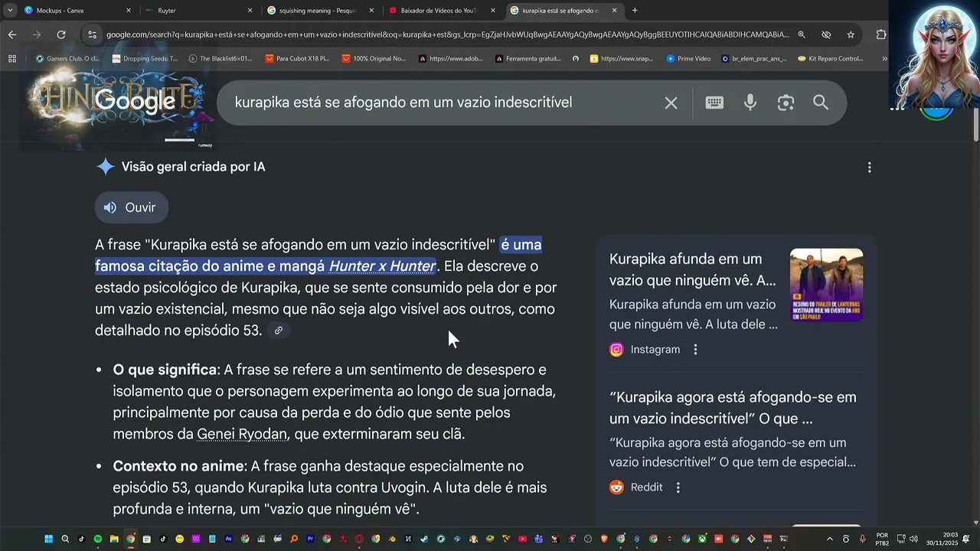Open the browser extensions menu

point(881,34)
